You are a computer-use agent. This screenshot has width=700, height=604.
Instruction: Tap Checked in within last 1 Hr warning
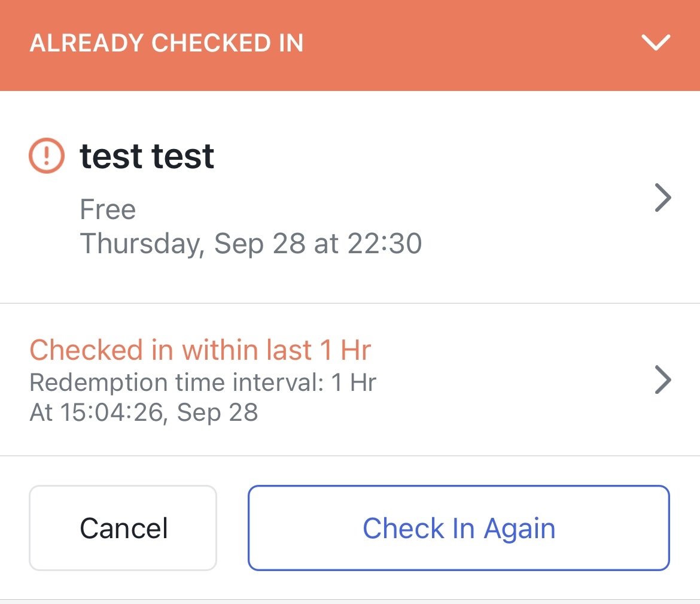tap(200, 350)
